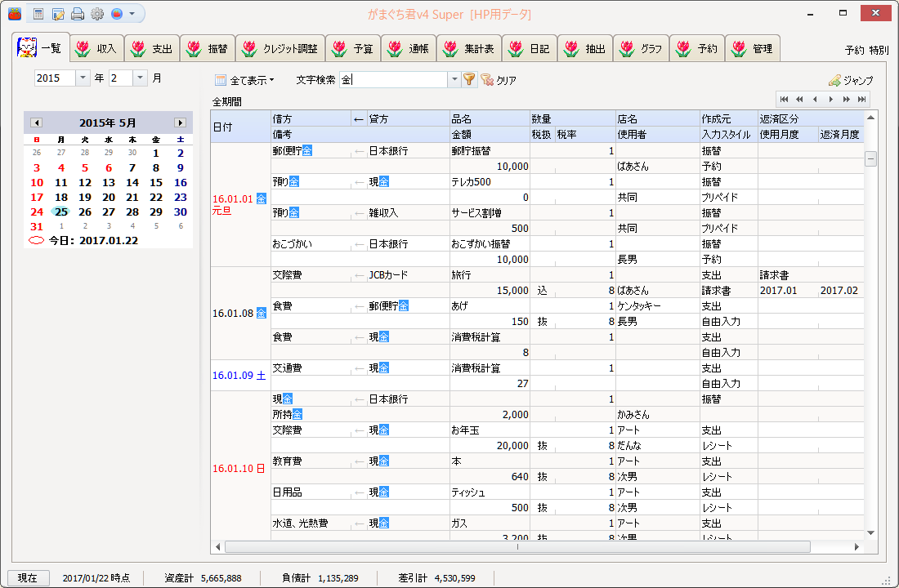Switch to the 集計表 tab
Viewport: 899px width, 588px height.
(470, 49)
